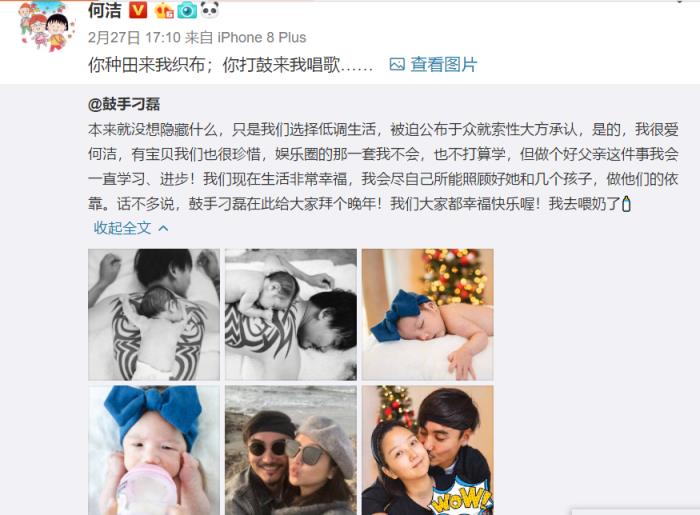The image size is (700, 515).
Task: Open beach selfie with sunglasses photo
Action: (x=291, y=450)
